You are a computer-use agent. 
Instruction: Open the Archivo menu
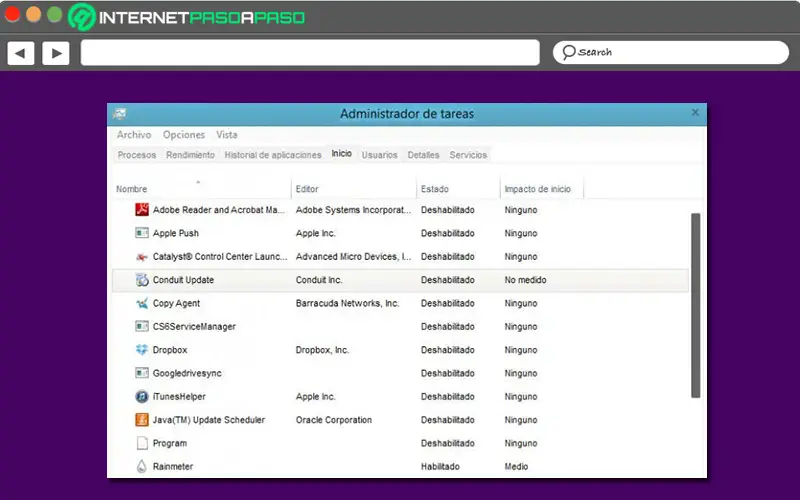pyautogui.click(x=134, y=135)
